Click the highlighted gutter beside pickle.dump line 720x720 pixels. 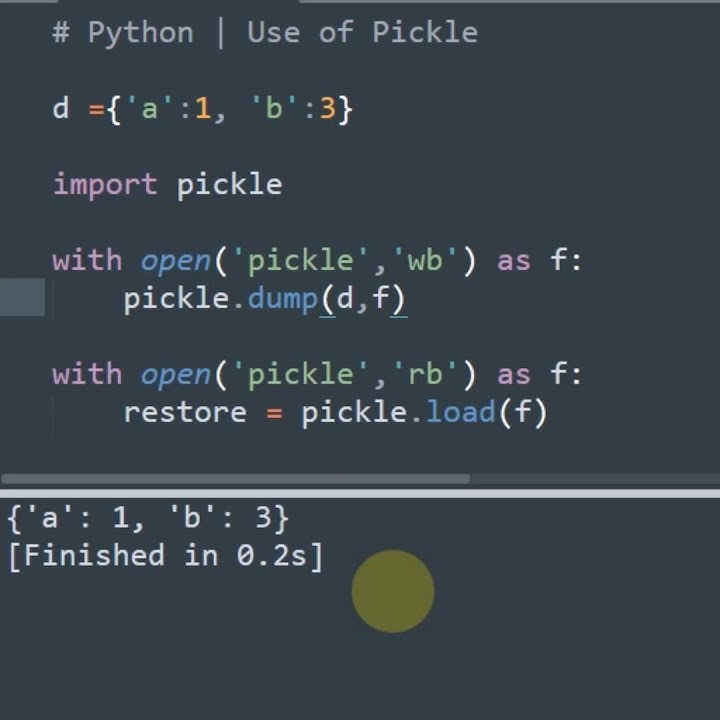22,298
